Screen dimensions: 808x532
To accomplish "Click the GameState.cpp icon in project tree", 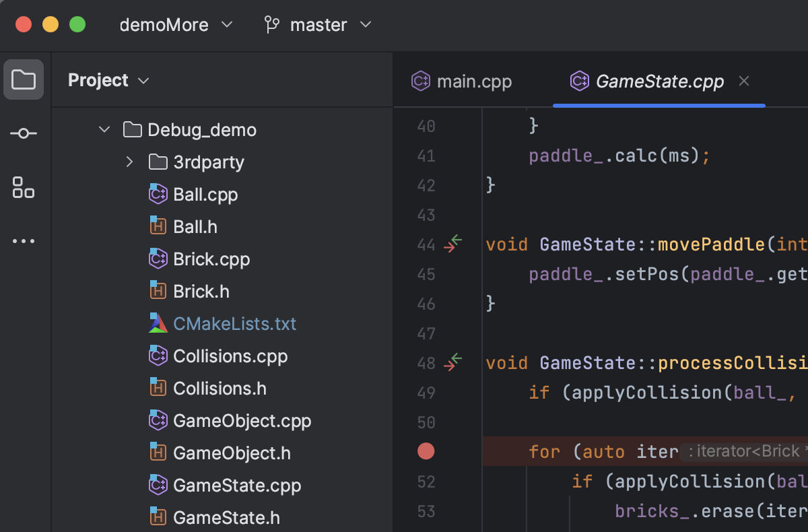I will 158,485.
